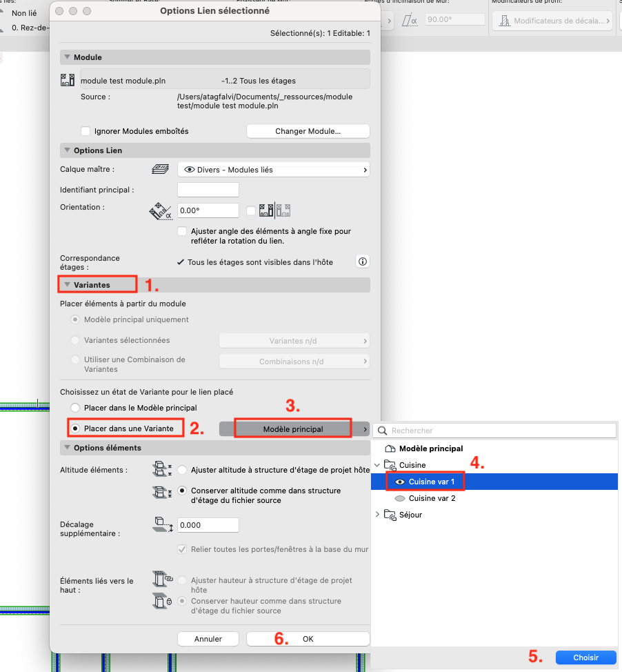Select the Cuisine group row

(494, 465)
